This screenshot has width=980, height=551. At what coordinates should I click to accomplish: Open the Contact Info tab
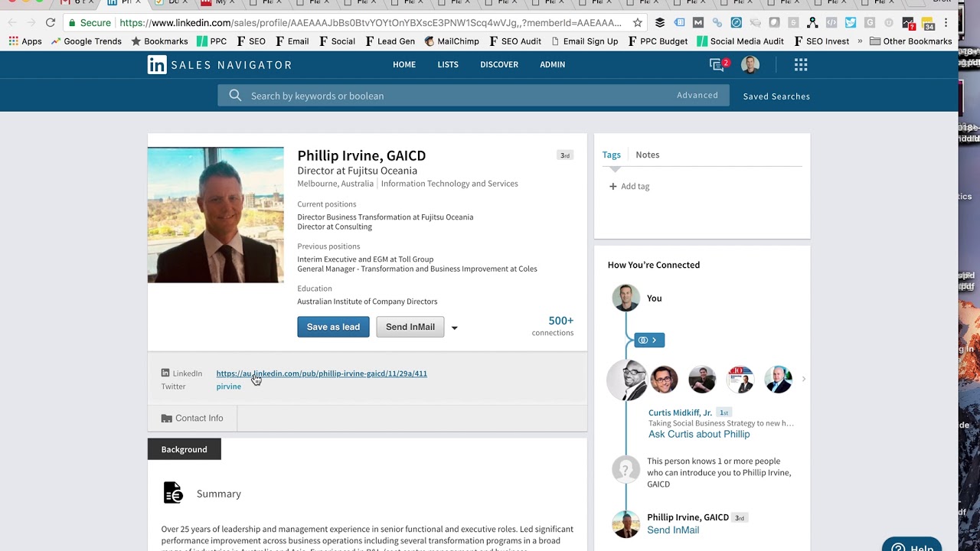point(192,418)
